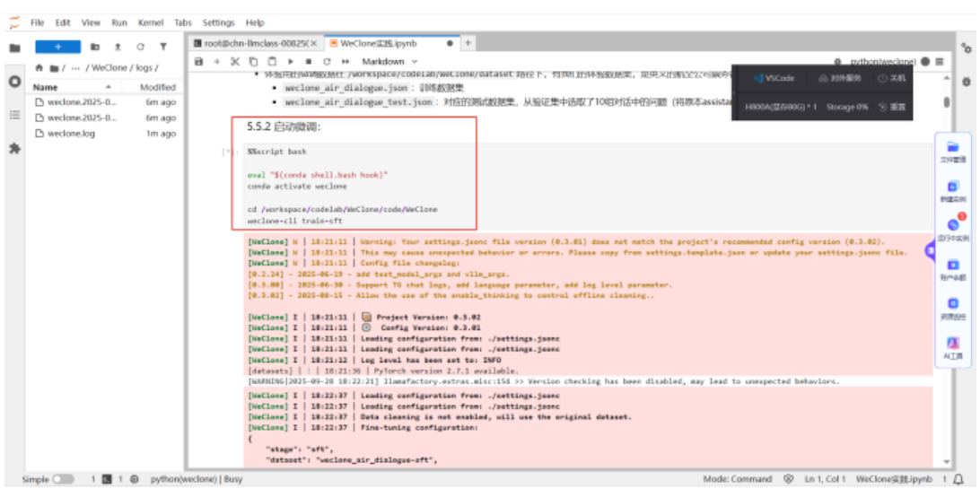The width and height of the screenshot is (980, 497).
Task: Switch to the root@chn-llmclass terminal tab
Action: (x=255, y=43)
